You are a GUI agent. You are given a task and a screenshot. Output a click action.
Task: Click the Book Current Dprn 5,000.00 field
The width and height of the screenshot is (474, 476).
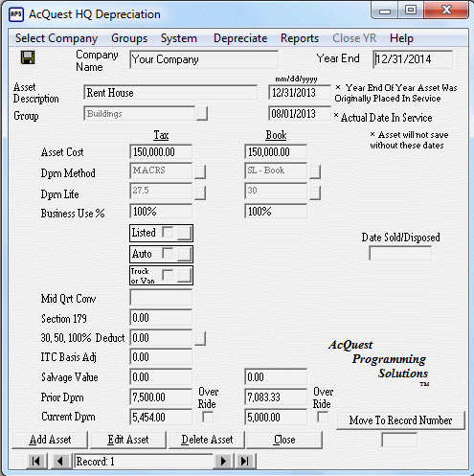pyautogui.click(x=276, y=417)
